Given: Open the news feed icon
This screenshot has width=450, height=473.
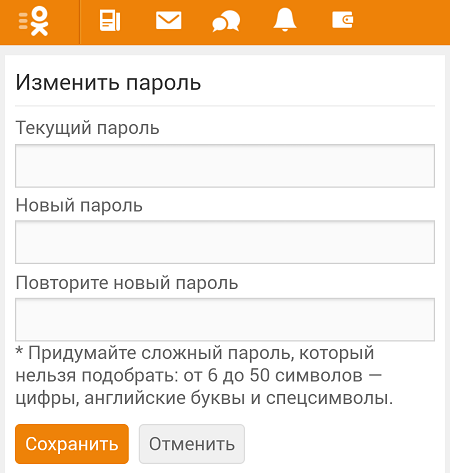Looking at the screenshot, I should pos(110,21).
